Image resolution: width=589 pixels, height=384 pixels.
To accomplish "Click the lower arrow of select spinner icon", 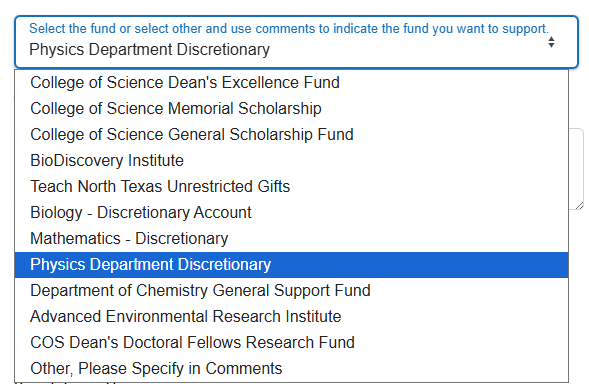I will 551,45.
